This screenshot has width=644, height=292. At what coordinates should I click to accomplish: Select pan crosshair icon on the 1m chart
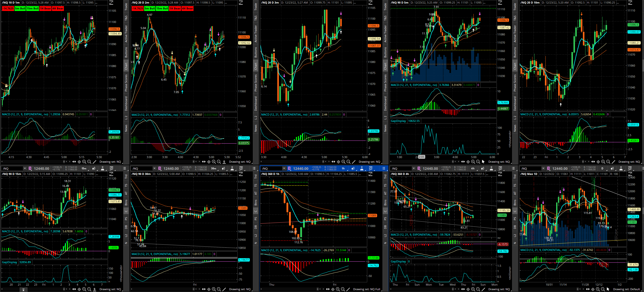pyautogui.click(x=79, y=162)
